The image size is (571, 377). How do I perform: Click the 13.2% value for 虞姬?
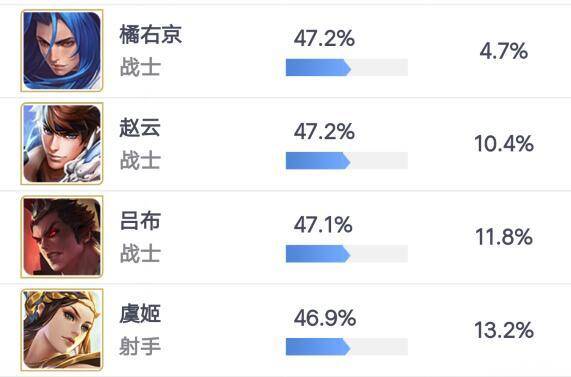tap(504, 330)
